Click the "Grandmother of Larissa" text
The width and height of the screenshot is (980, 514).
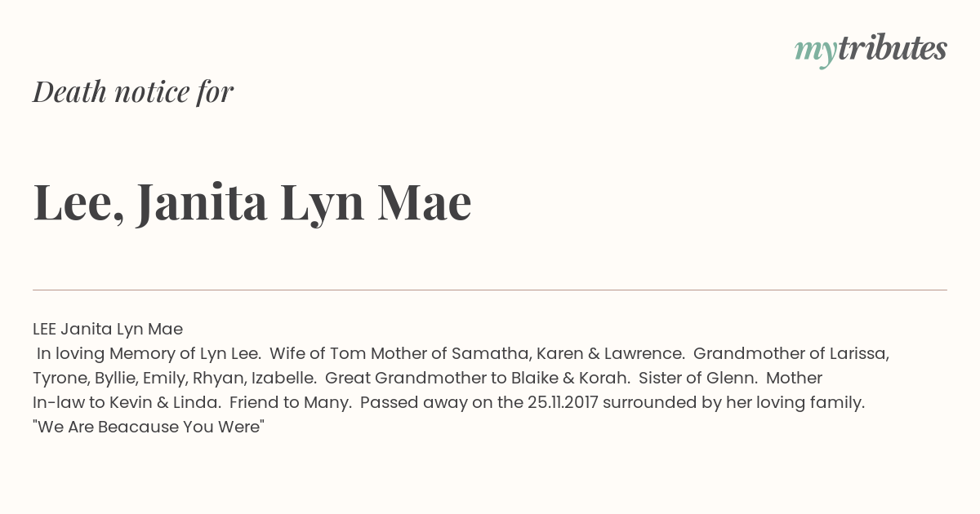[791, 354]
